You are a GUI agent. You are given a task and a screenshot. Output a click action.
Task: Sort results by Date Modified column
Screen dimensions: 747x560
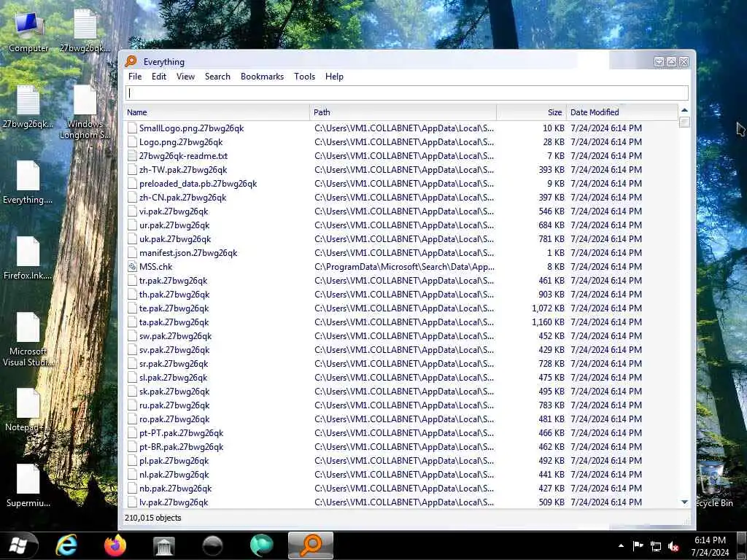622,112
